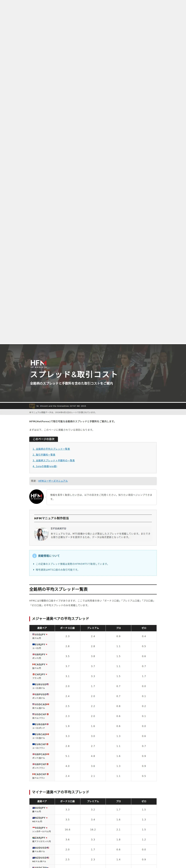
Task: Click the EU flag on the EURUSD row
Action: (x=34, y=684)
